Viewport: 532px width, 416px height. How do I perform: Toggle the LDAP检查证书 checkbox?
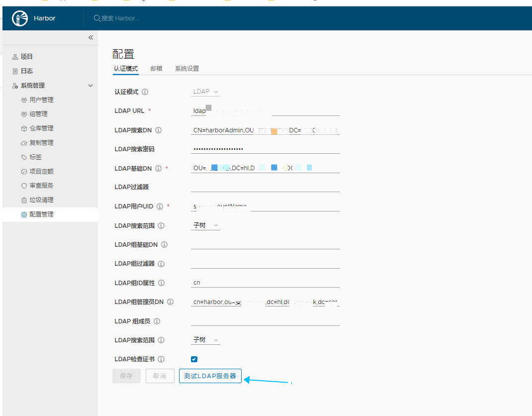[194, 359]
